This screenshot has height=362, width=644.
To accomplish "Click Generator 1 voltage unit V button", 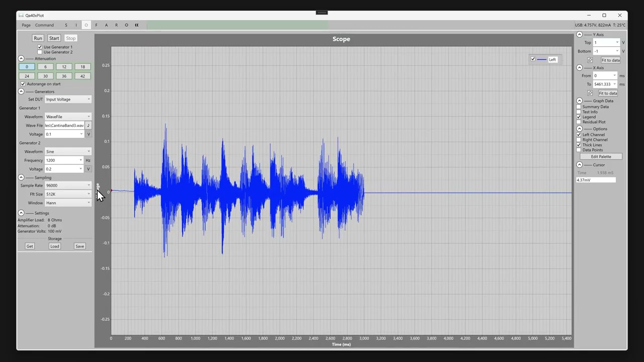I will pyautogui.click(x=89, y=134).
